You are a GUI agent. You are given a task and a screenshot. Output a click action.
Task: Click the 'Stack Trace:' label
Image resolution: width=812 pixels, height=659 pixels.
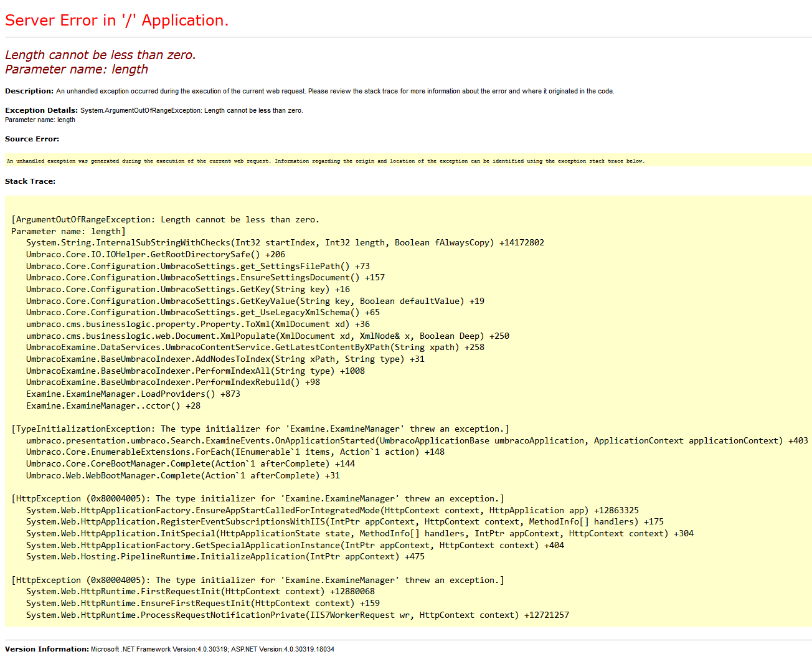coord(31,181)
